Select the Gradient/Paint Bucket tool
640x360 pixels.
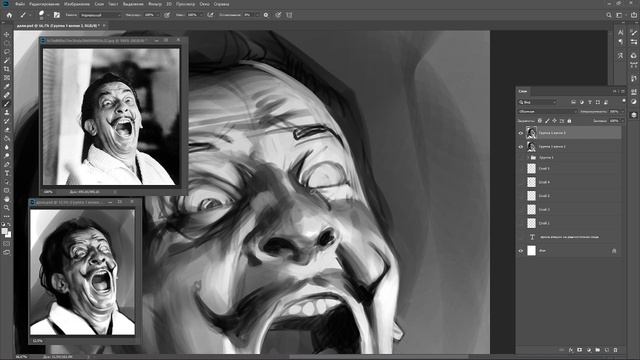7,138
